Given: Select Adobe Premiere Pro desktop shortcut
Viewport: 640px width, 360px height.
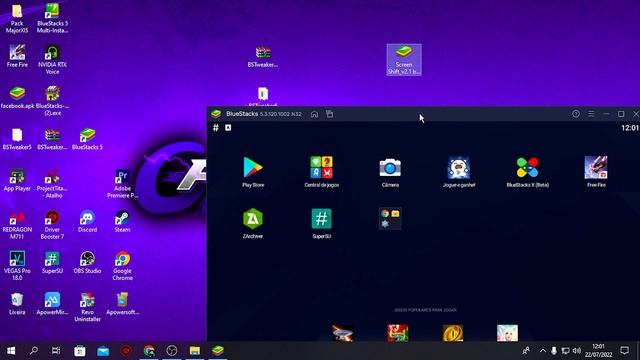Looking at the screenshot, I should coord(122,184).
